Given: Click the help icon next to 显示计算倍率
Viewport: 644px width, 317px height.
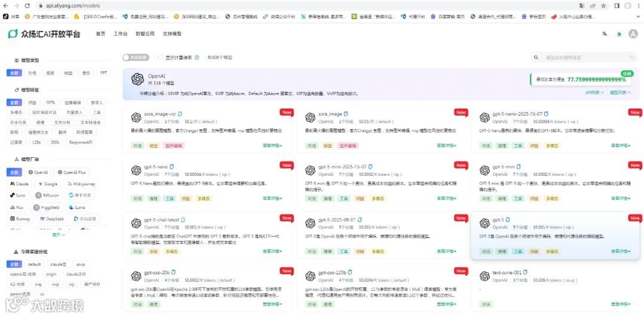Looking at the screenshot, I should click(196, 57).
